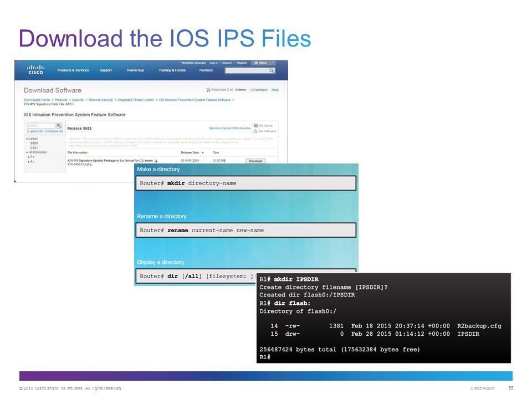Select release S859 in the tree
This screenshot has height=399, width=532.
pyautogui.click(x=34, y=143)
